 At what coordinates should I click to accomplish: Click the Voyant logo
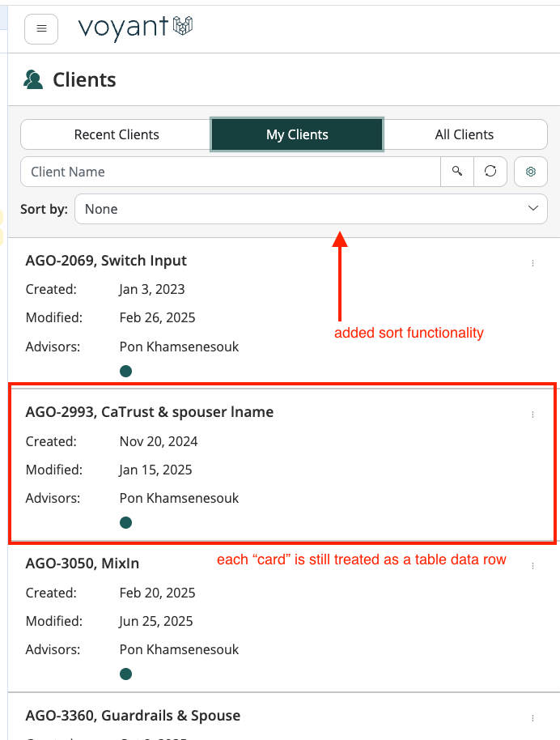coord(135,28)
